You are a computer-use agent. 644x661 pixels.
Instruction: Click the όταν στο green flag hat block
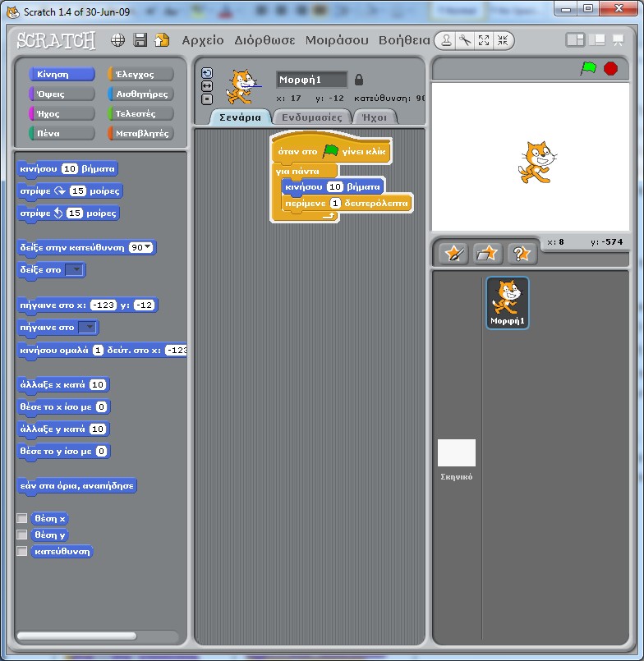332,149
